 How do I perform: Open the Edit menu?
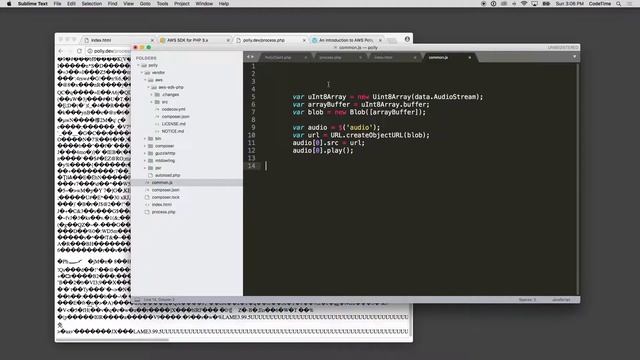point(71,4)
